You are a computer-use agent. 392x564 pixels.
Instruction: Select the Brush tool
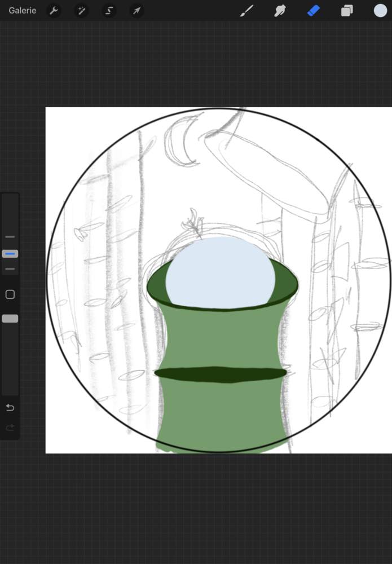click(x=246, y=11)
